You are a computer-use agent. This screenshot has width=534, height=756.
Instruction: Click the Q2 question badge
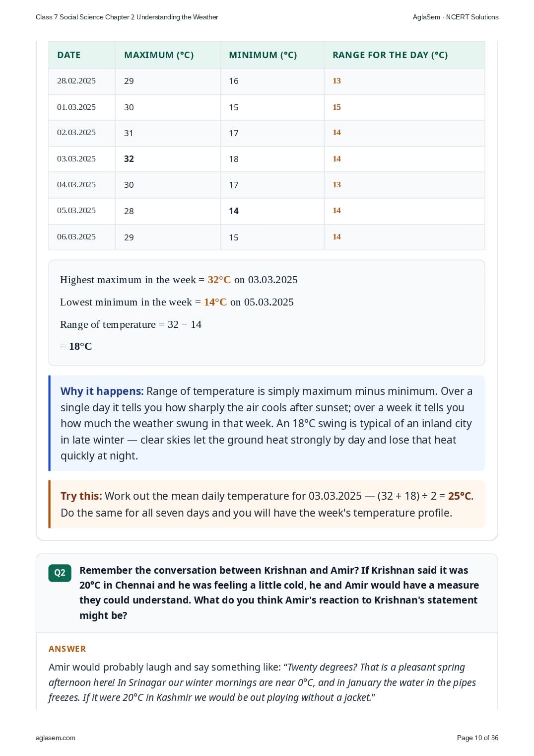point(60,573)
